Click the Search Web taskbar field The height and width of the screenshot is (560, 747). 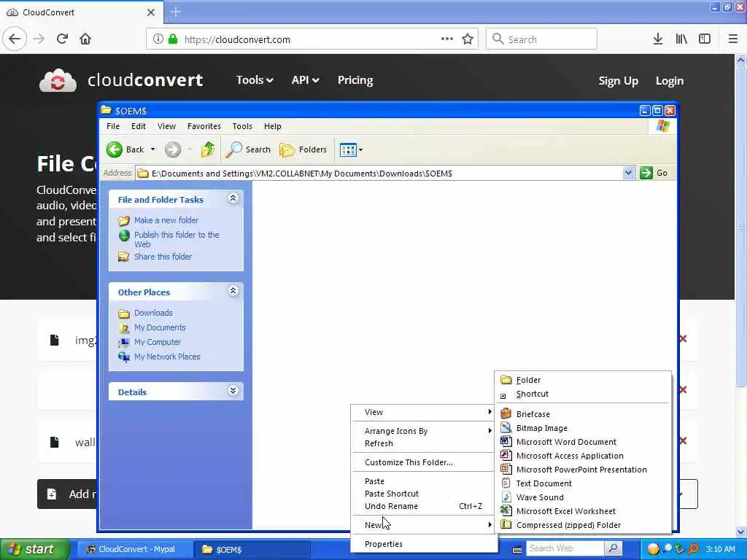coord(565,548)
